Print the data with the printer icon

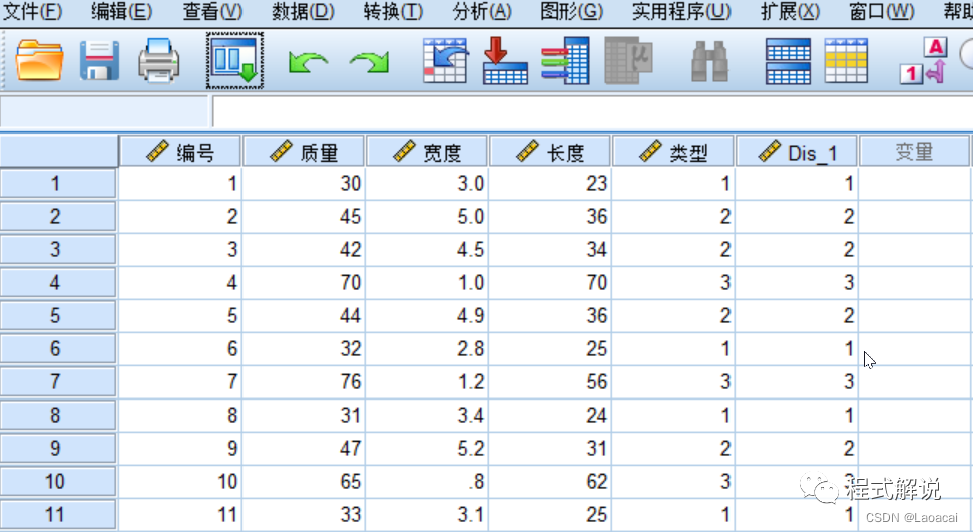159,61
